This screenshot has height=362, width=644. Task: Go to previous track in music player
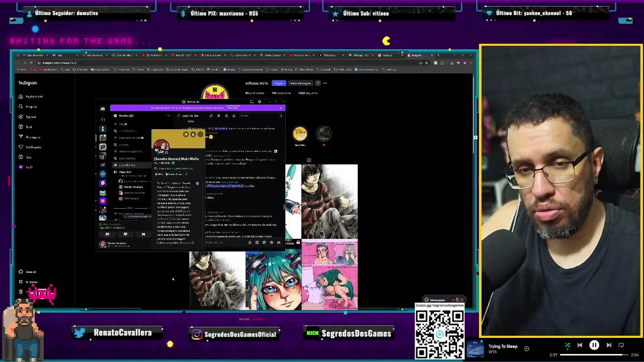[x=580, y=345]
